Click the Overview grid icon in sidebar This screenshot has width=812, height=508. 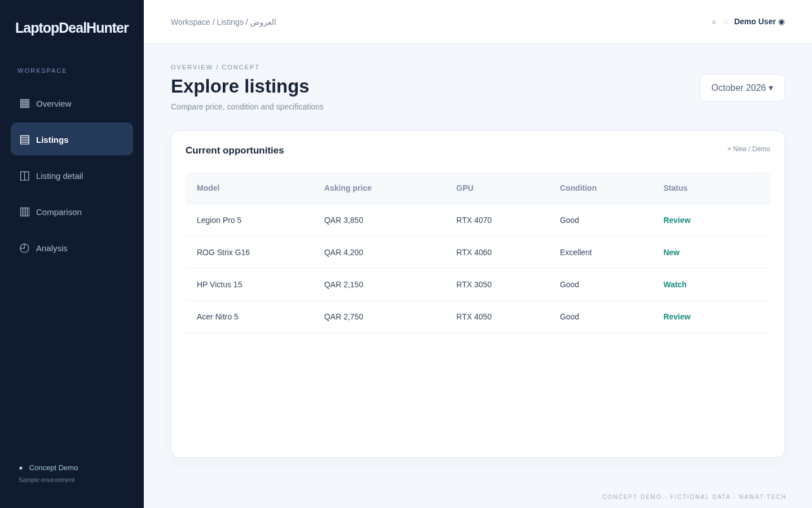click(25, 103)
